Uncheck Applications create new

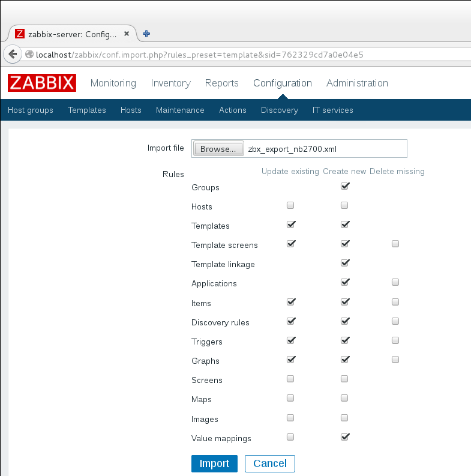345,282
